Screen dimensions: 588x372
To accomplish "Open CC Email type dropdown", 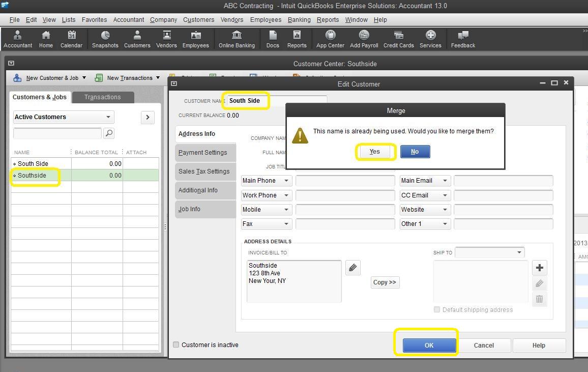I will click(x=425, y=195).
